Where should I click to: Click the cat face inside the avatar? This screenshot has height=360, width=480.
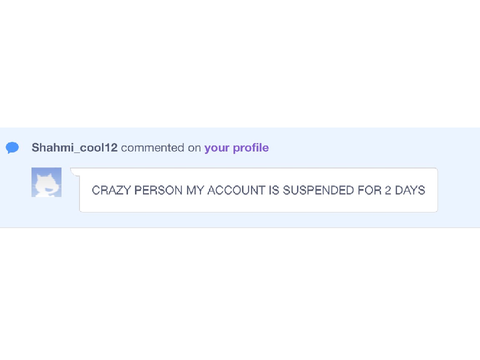click(x=47, y=185)
